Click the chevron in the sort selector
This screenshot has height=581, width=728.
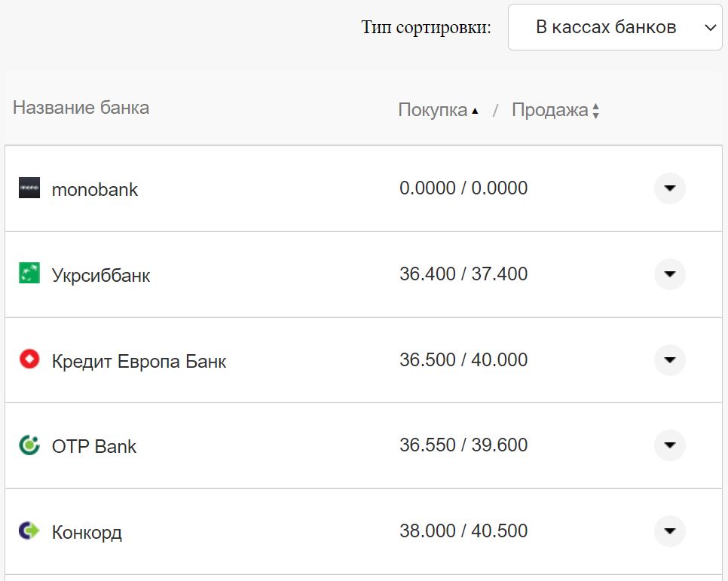709,27
